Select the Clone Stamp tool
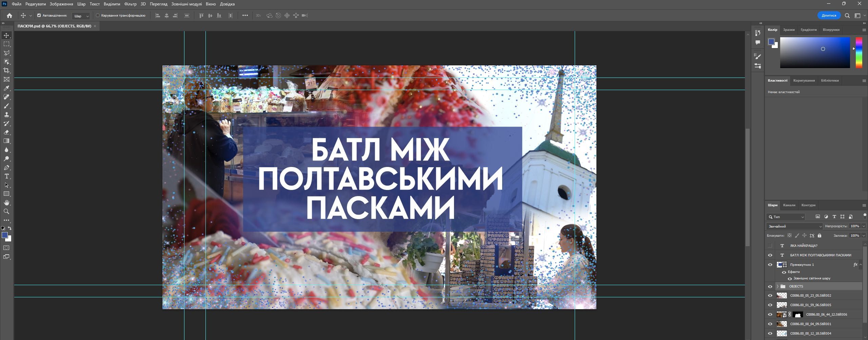Screen dimensions: 868x340 tap(6, 114)
